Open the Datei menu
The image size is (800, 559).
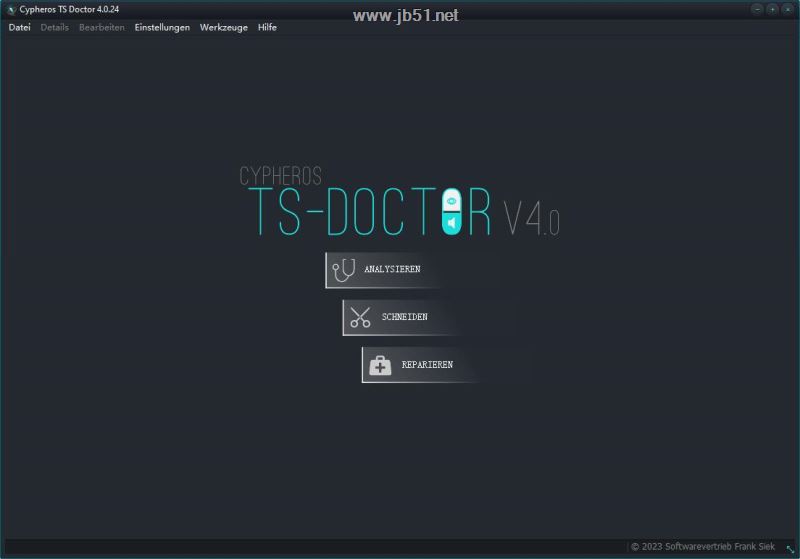[x=19, y=28]
